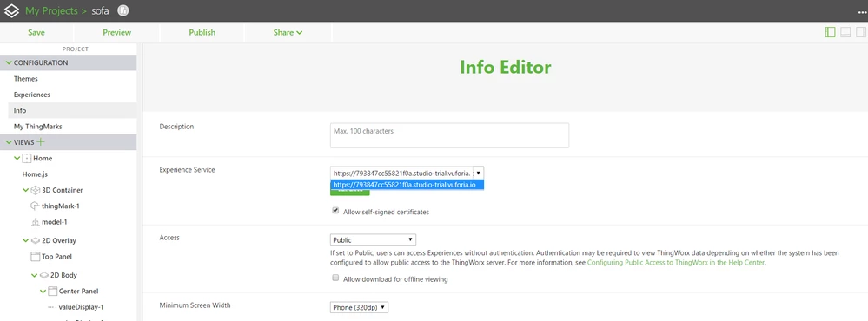Open Configuring Public Access Help Center link
Image resolution: width=868 pixels, height=321 pixels.
(675, 263)
